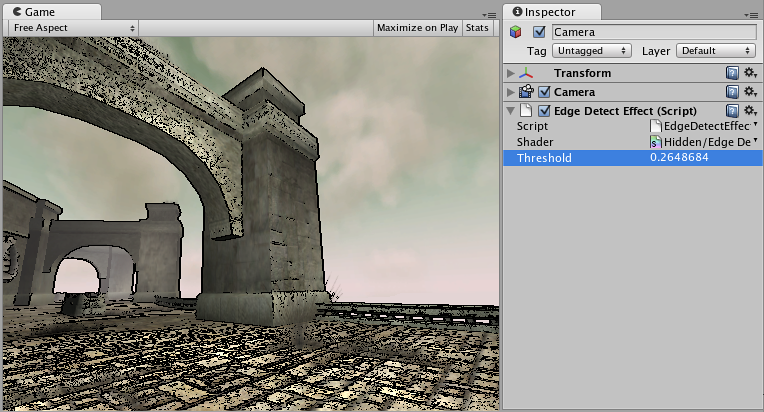764x412 pixels.
Task: Open the Camera component help icon
Action: click(x=732, y=92)
